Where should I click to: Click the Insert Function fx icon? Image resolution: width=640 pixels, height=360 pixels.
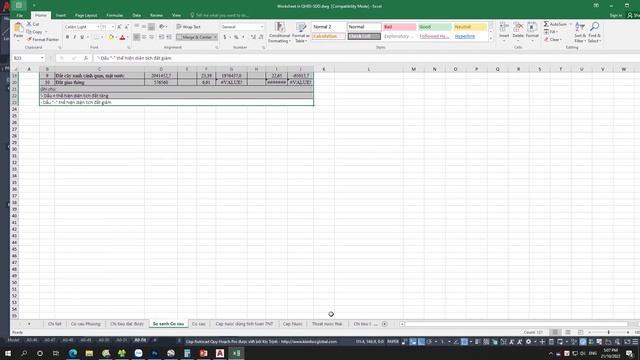click(86, 58)
